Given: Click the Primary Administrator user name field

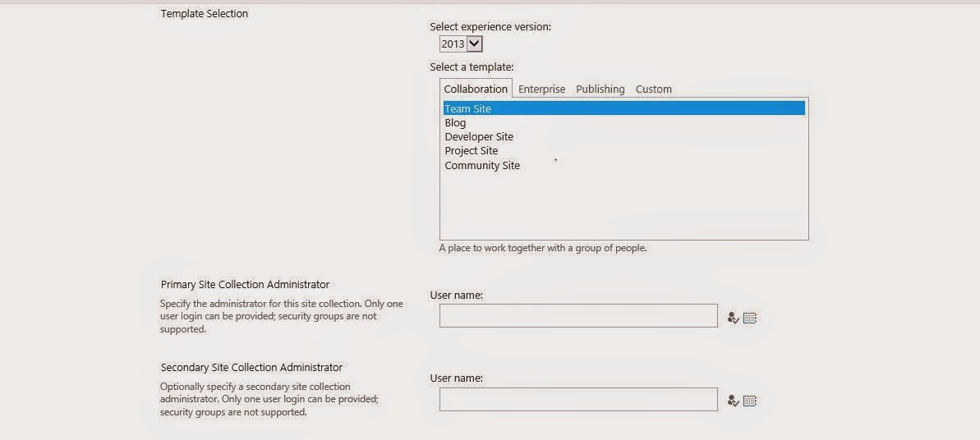Looking at the screenshot, I should (x=578, y=315).
